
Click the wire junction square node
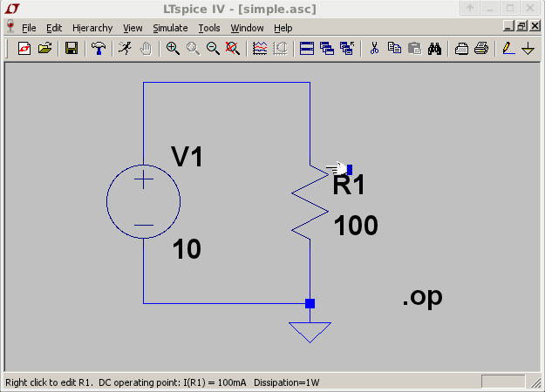(310, 303)
